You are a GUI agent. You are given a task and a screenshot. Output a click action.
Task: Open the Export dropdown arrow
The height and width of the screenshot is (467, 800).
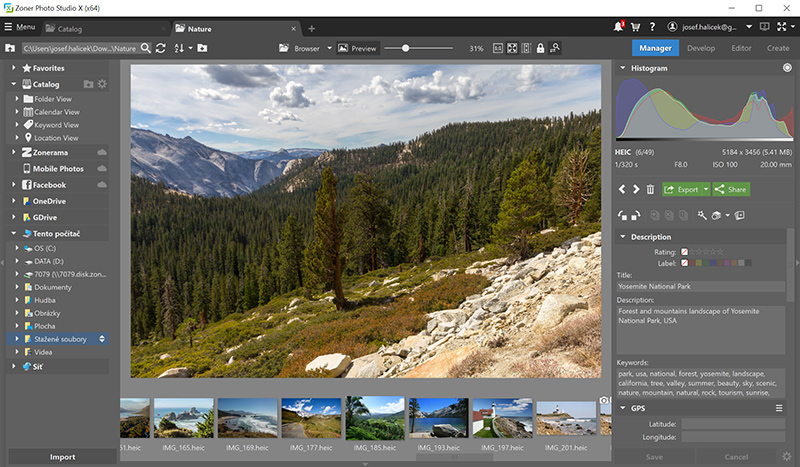point(706,189)
